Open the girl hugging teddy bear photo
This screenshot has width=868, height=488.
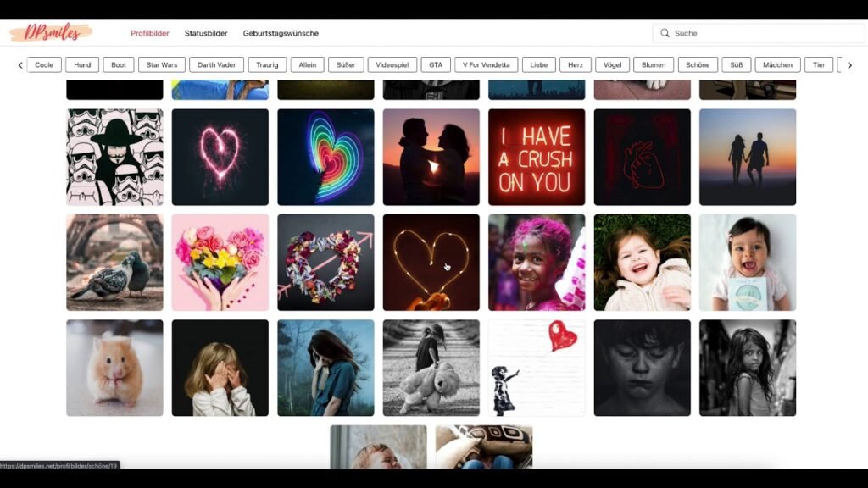tap(431, 368)
